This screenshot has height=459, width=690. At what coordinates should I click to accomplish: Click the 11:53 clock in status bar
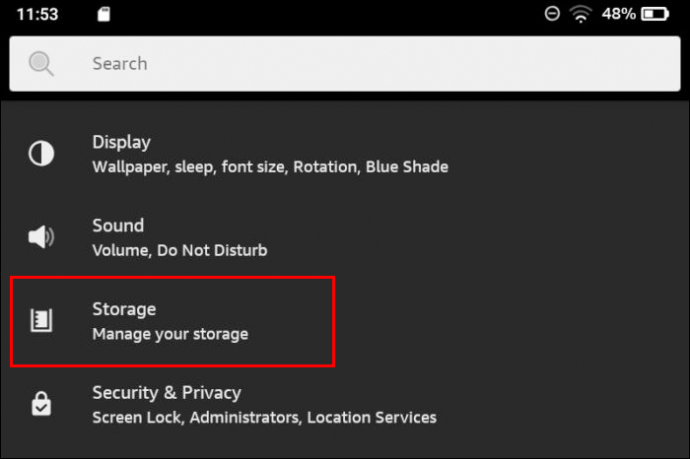tap(36, 14)
